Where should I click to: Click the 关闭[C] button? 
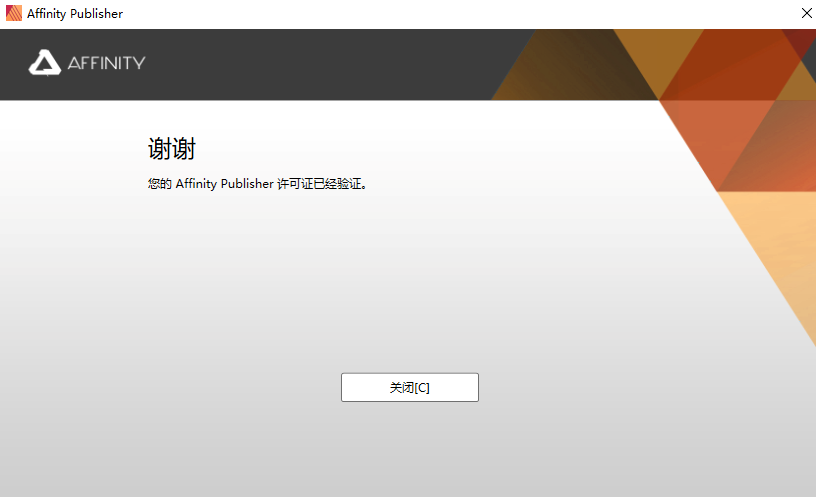pyautogui.click(x=410, y=387)
